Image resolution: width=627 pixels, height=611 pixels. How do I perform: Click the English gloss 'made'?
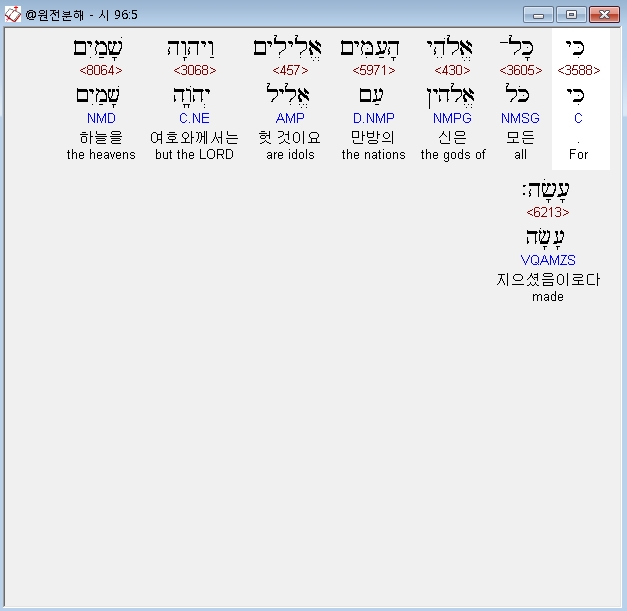548,297
